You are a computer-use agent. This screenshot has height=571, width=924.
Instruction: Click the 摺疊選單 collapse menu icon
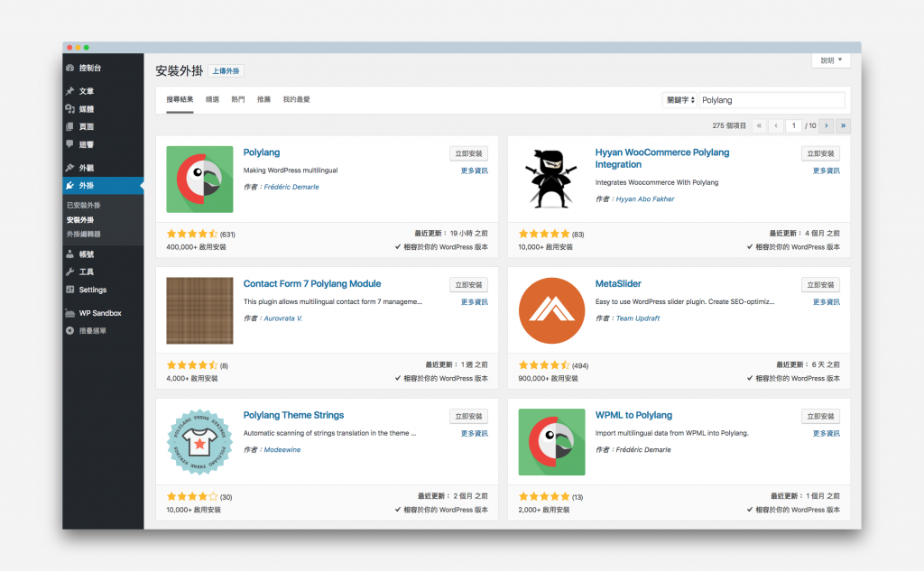click(70, 330)
